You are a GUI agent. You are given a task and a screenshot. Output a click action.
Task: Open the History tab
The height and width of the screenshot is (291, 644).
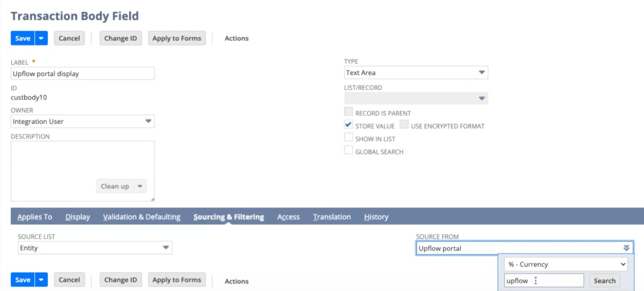point(376,217)
